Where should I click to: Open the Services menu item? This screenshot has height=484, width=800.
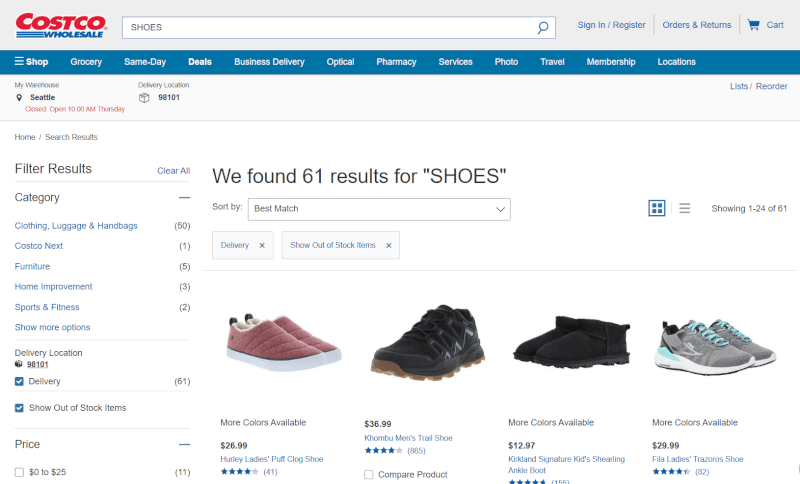point(456,62)
